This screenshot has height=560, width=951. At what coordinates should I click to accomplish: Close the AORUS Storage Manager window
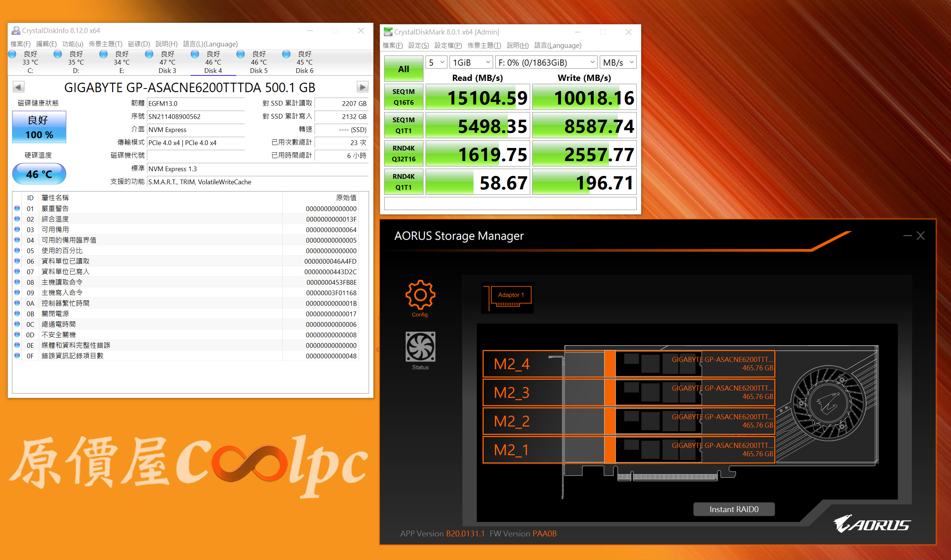click(x=921, y=236)
